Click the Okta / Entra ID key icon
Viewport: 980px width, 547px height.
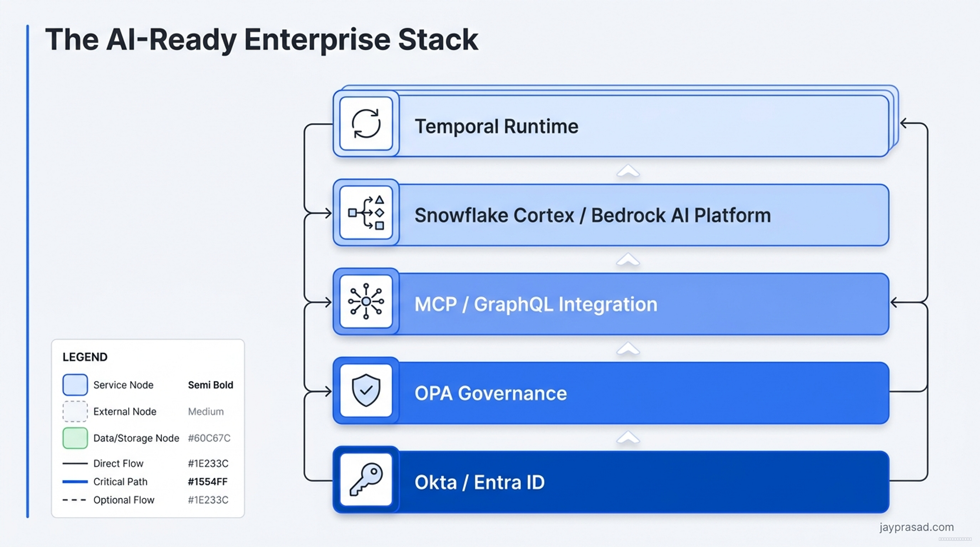[366, 480]
